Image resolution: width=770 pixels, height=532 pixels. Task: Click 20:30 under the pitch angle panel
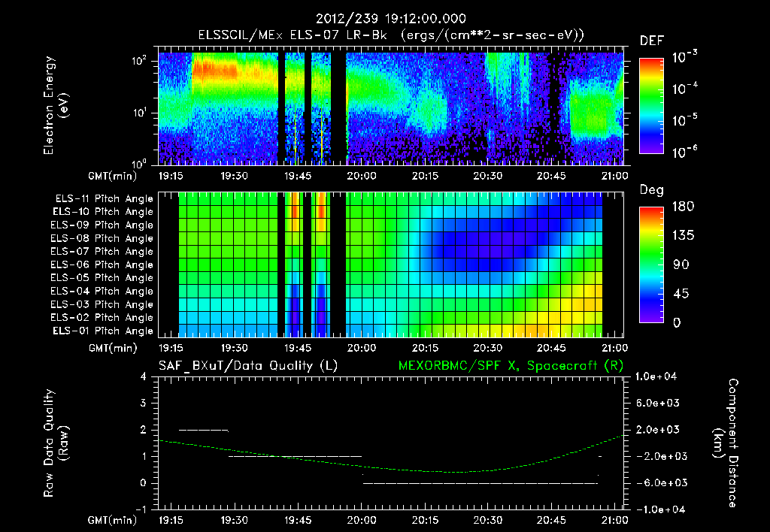pos(487,349)
